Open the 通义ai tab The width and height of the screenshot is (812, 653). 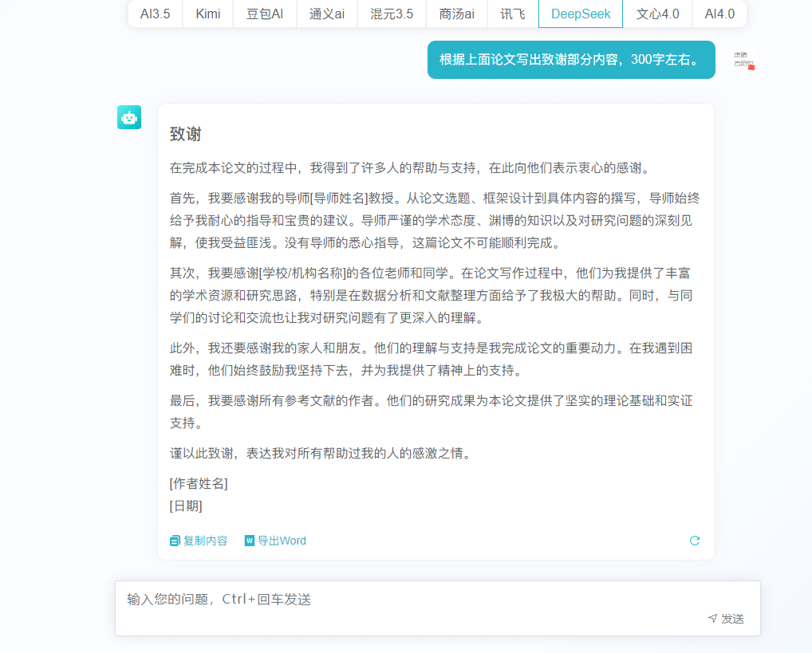326,14
